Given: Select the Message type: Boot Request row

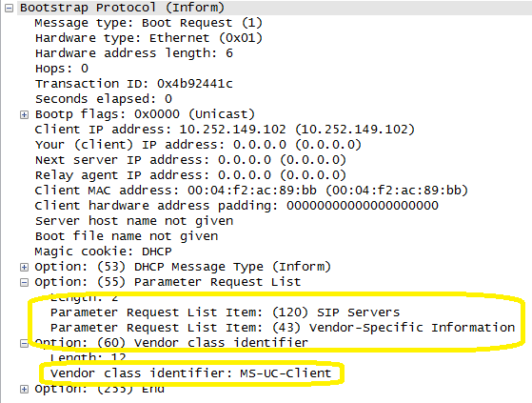Looking at the screenshot, I should (148, 23).
